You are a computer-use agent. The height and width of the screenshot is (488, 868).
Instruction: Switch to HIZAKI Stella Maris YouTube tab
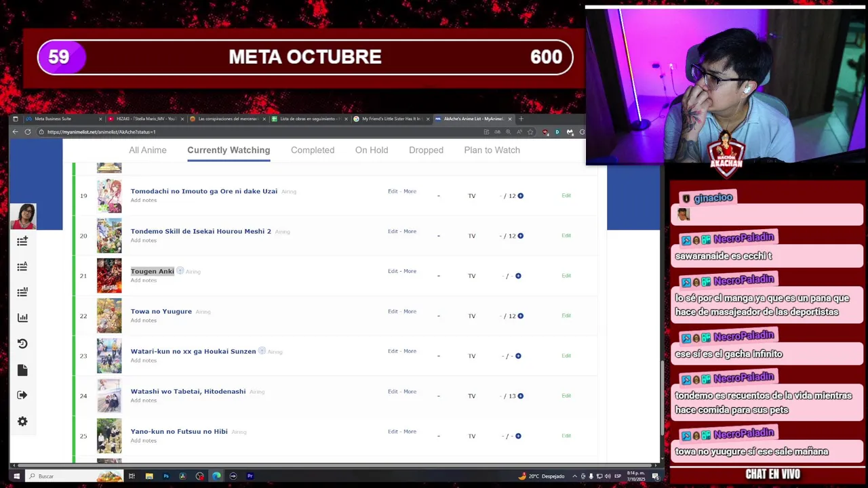click(146, 119)
